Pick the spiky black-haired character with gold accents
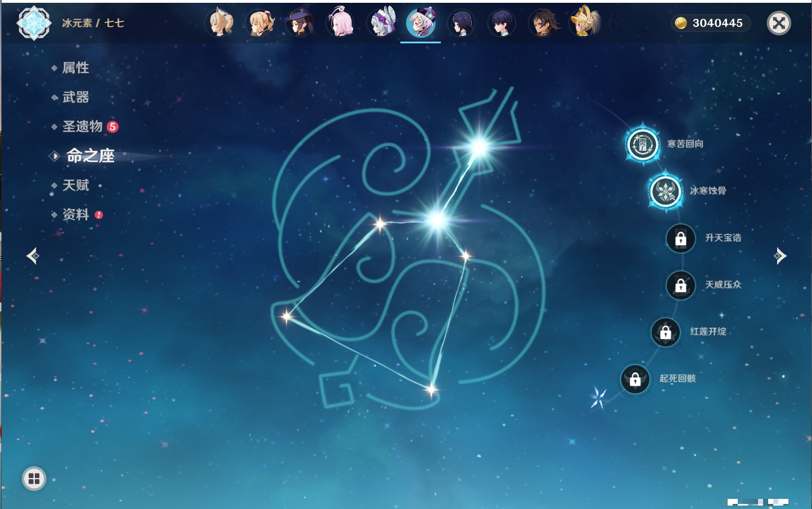Screen dimensions: 812x509 [544, 23]
